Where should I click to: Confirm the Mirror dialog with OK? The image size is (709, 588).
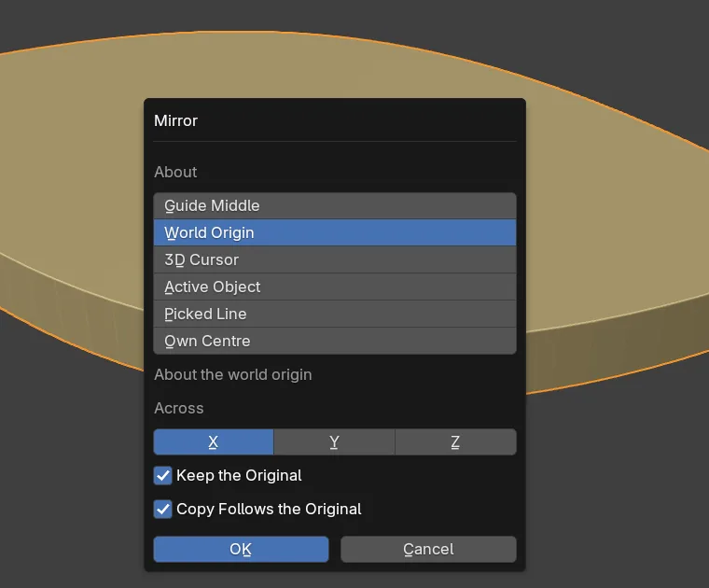241,549
